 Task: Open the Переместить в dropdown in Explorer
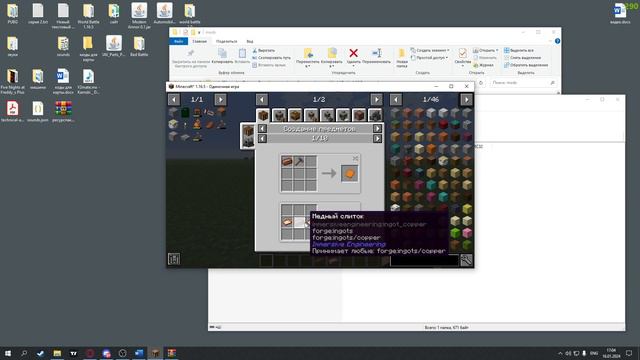pyautogui.click(x=308, y=57)
